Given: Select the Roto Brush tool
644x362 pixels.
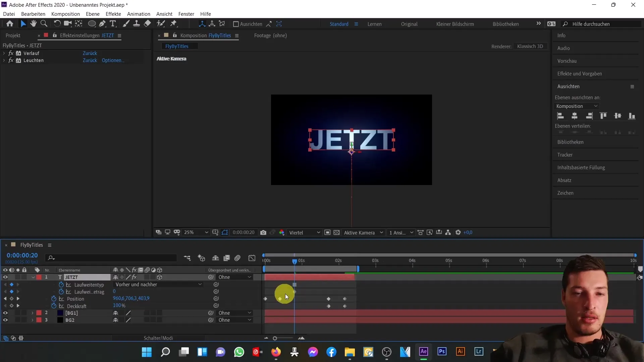Looking at the screenshot, I should (x=161, y=23).
